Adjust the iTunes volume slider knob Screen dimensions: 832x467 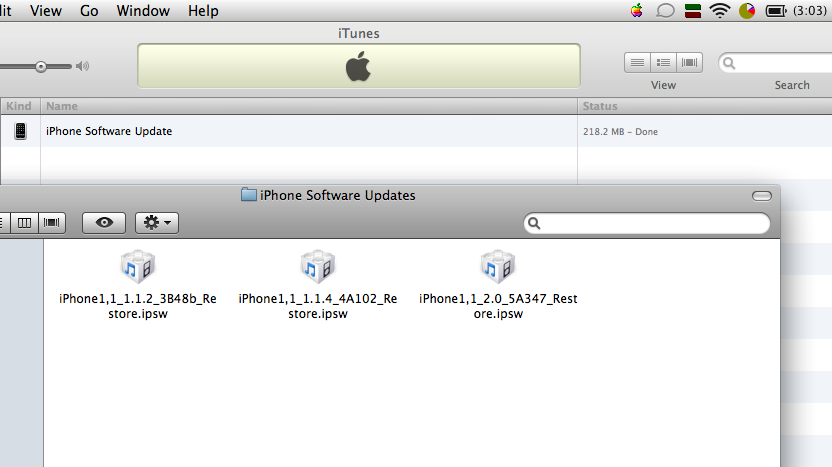coord(41,66)
